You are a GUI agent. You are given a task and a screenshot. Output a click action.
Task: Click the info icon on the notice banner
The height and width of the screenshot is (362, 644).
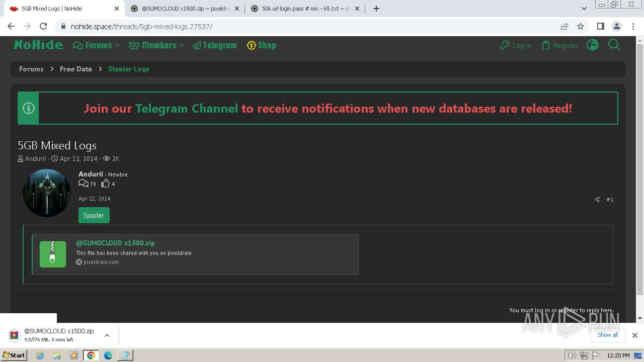(29, 108)
